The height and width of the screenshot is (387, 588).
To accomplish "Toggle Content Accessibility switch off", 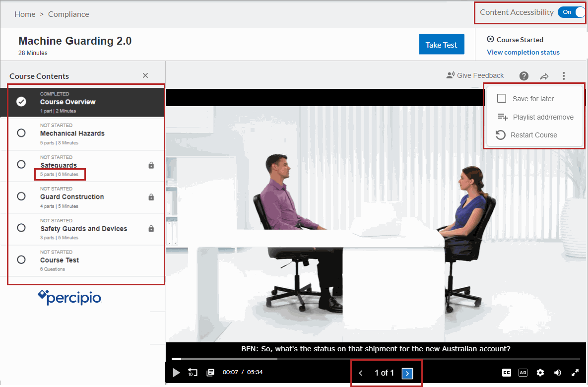I will coord(572,12).
